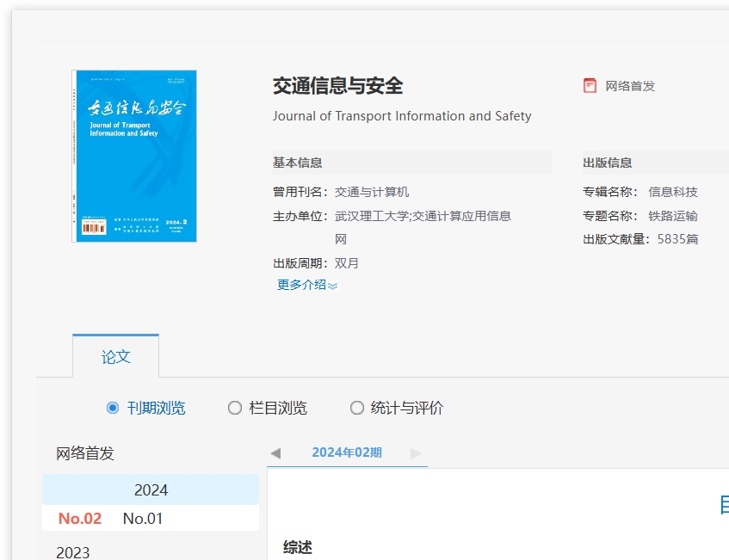Click the double chevron beside 更多介绍

click(333, 286)
